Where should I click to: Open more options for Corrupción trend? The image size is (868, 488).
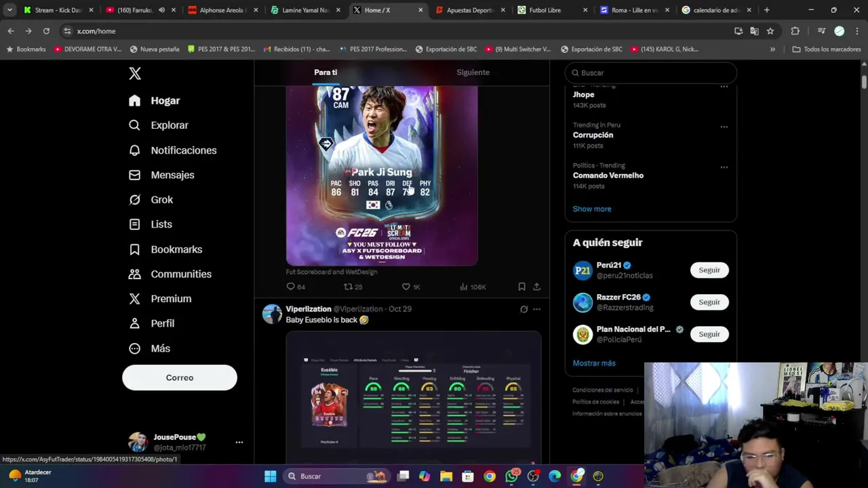(x=724, y=127)
